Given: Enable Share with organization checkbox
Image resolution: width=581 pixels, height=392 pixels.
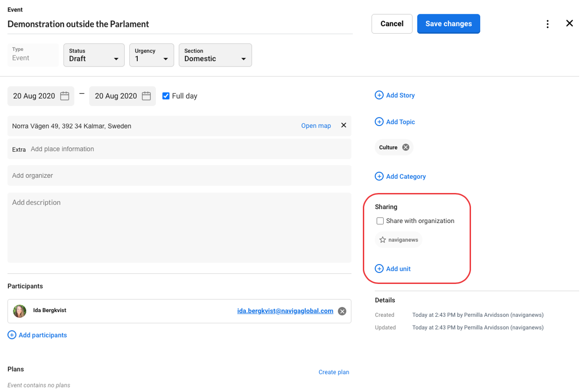Looking at the screenshot, I should click(380, 221).
